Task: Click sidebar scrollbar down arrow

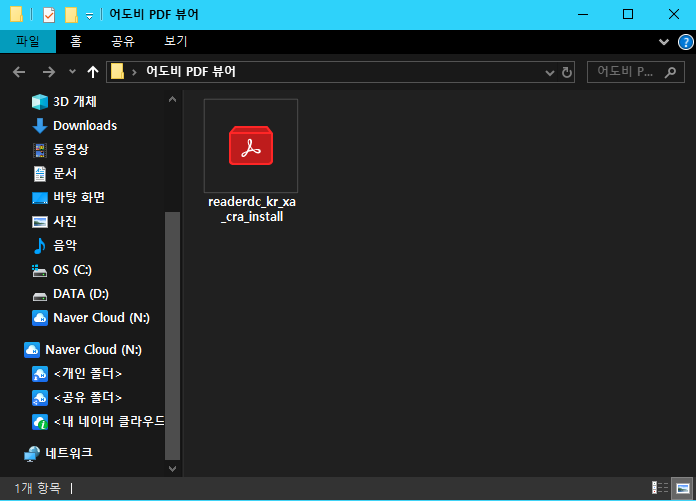Action: tap(172, 469)
